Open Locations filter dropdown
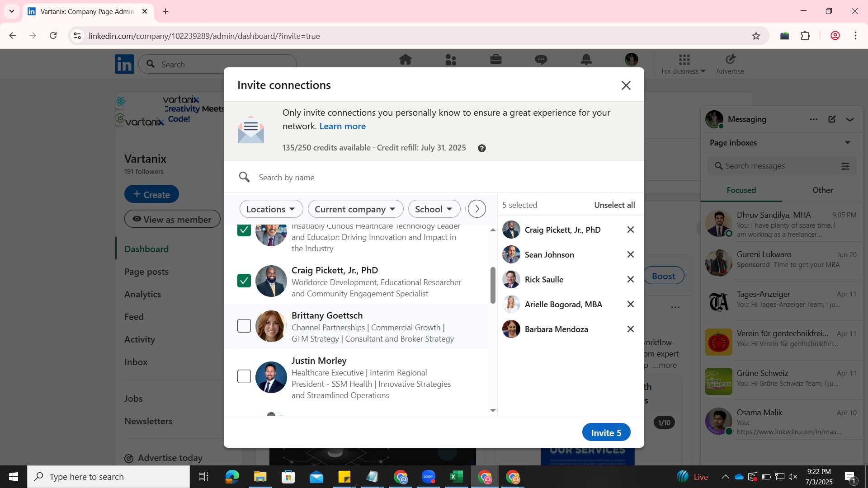This screenshot has width=868, height=488. [x=271, y=209]
